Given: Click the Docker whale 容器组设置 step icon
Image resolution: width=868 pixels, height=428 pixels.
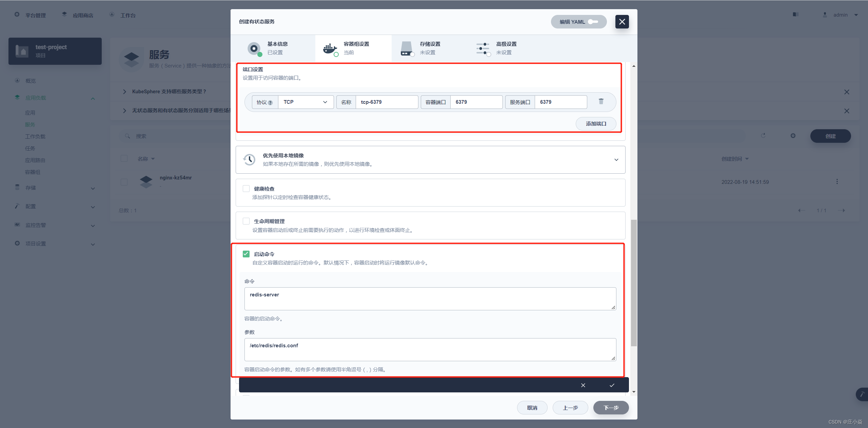Looking at the screenshot, I should point(330,48).
